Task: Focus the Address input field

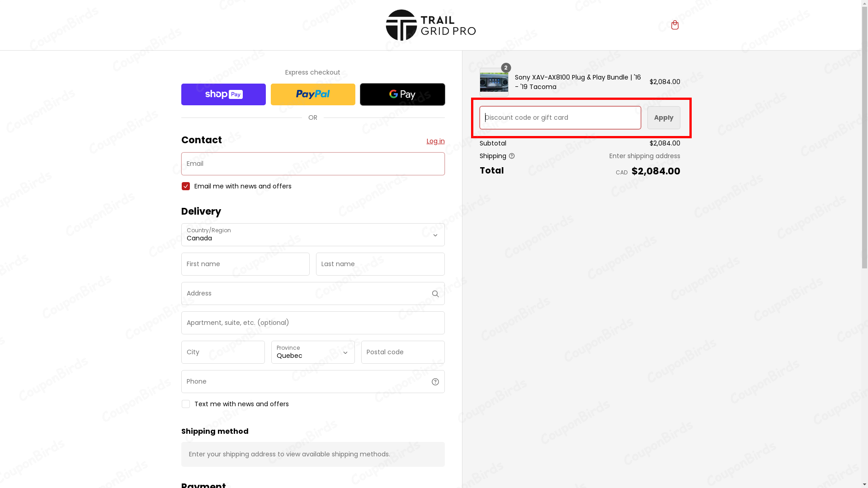Action: coord(313,293)
